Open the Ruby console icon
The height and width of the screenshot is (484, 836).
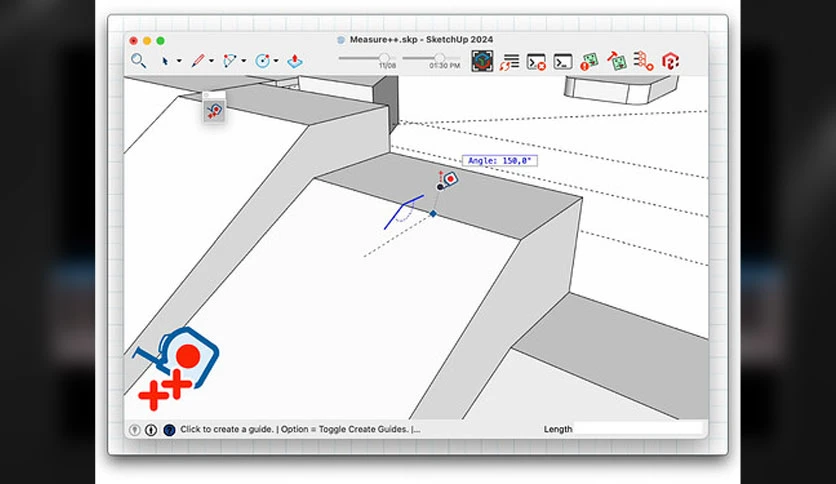[x=562, y=62]
